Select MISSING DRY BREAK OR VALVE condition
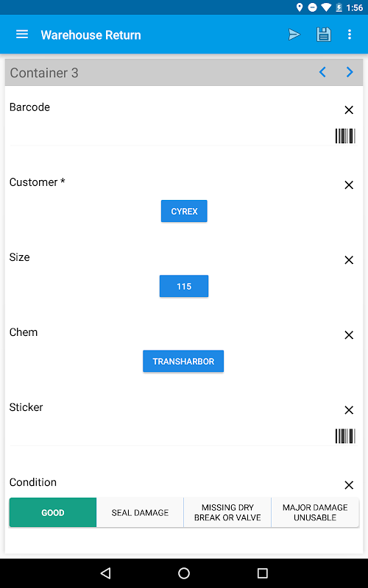 click(227, 512)
